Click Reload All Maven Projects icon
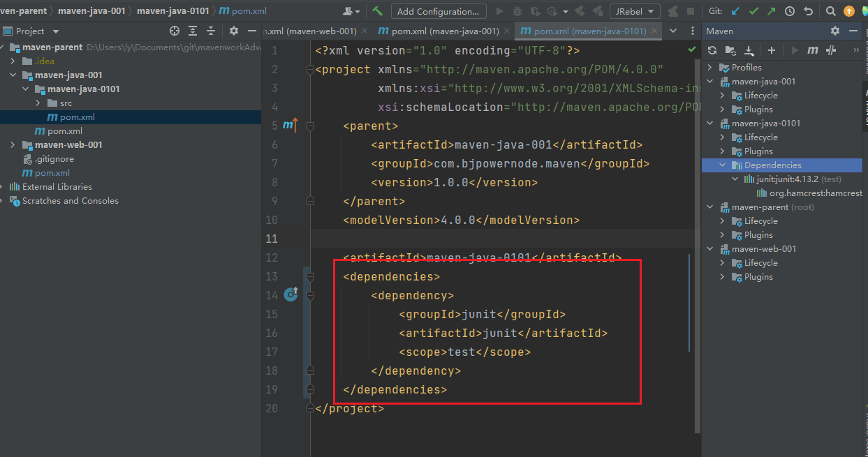 [x=712, y=50]
